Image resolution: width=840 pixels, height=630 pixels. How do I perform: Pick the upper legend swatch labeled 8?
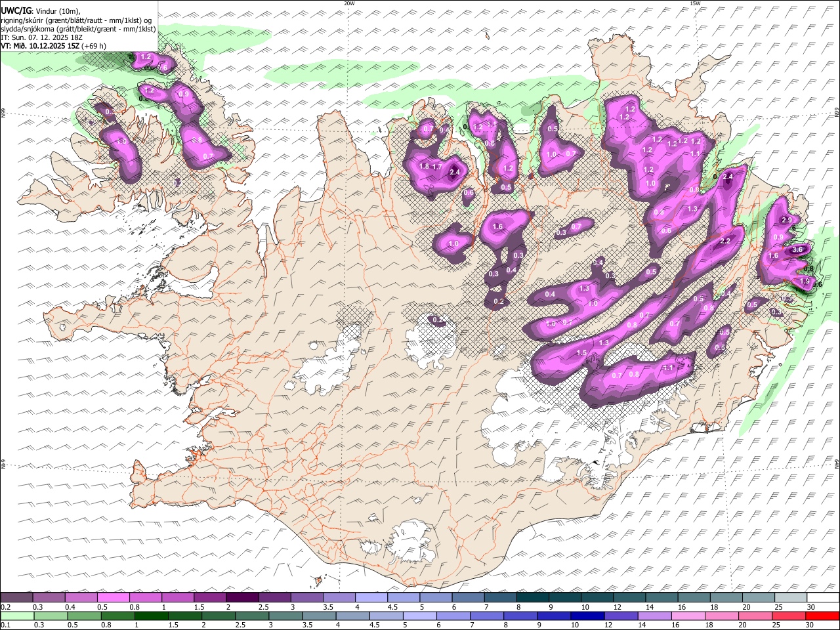click(533, 597)
